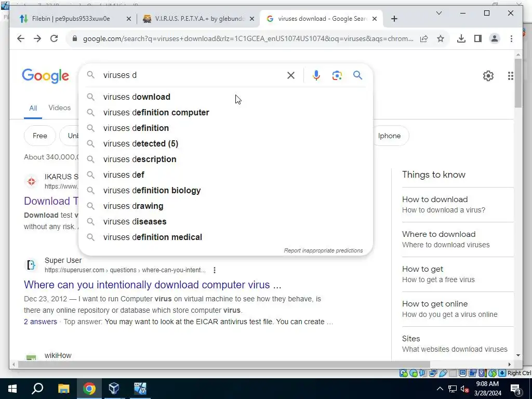Click the horizontal scrollbar at bottom
The width and height of the screenshot is (532, 399).
pos(224,364)
